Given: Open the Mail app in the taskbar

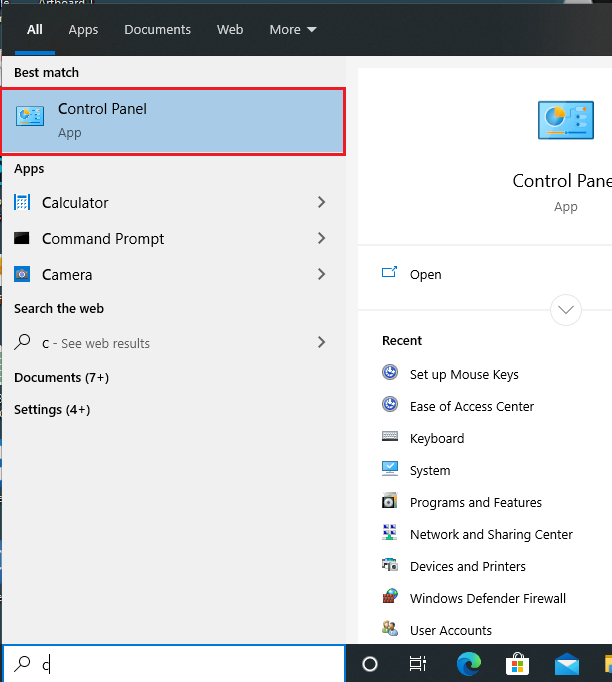Looking at the screenshot, I should click(567, 664).
